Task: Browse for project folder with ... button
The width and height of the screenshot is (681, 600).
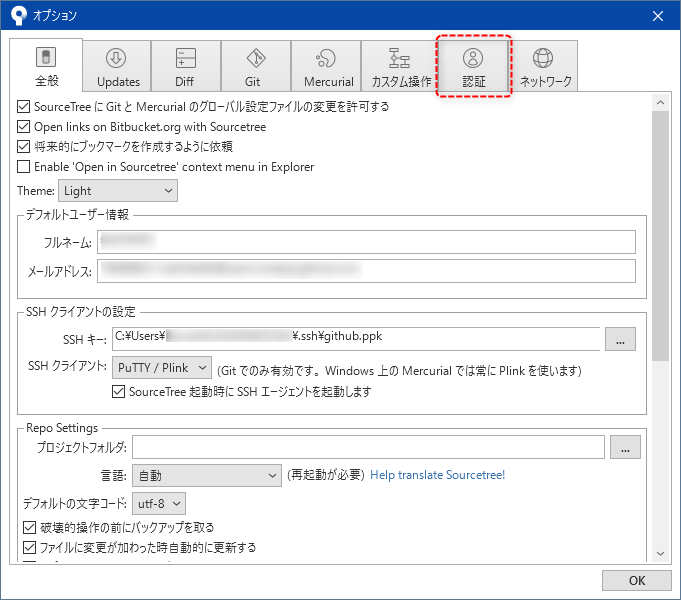Action: 625,447
